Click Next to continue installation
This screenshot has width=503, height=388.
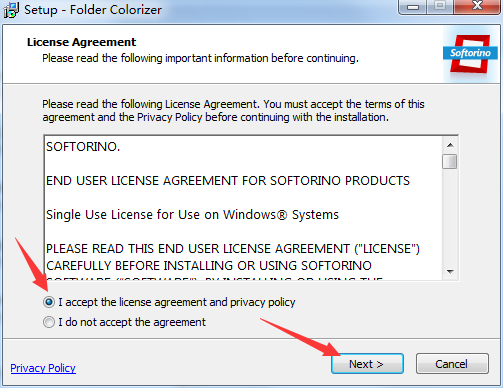point(367,364)
